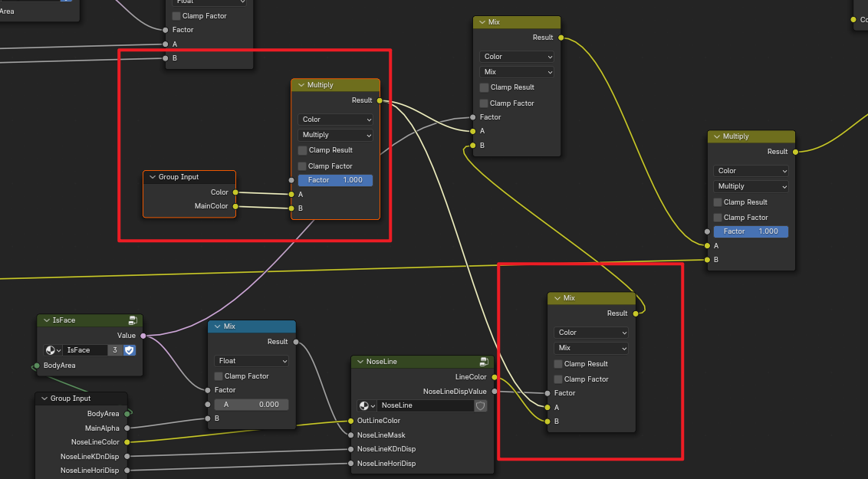Collapse the NoseLine node with its chevron
Image resolution: width=868 pixels, height=479 pixels.
[x=359, y=362]
